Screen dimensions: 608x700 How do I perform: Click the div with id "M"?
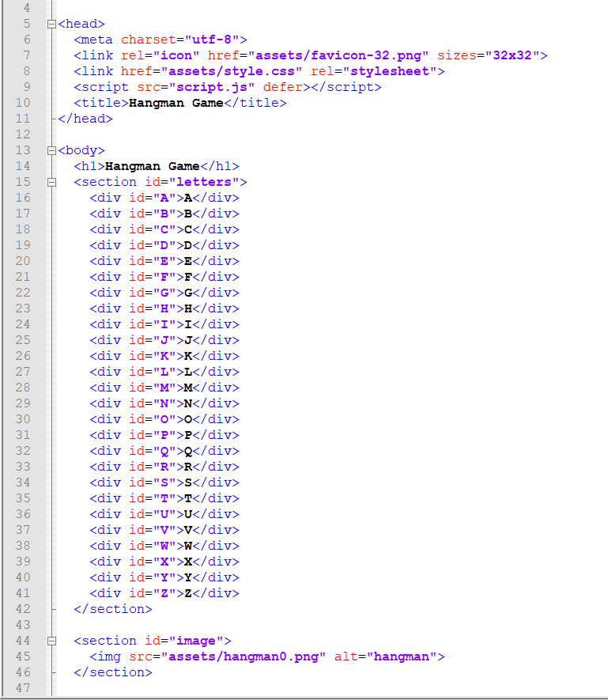coord(164,388)
